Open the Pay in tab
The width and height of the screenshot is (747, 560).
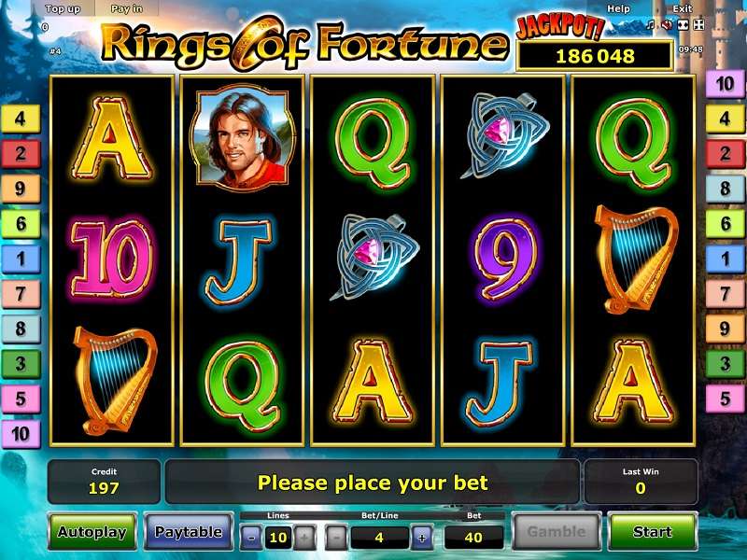126,8
